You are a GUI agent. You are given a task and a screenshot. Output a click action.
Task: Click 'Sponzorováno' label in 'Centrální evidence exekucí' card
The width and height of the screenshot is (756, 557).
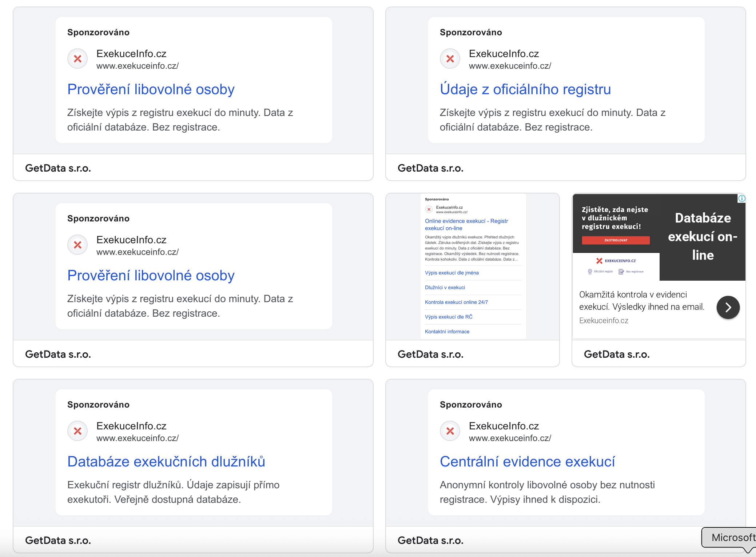471,405
